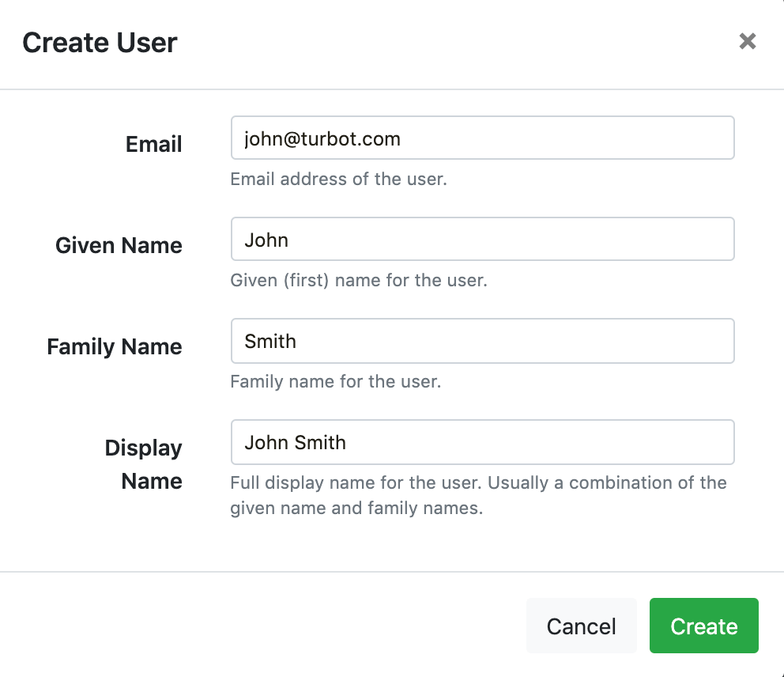This screenshot has height=677, width=784.
Task: Place cursor on 'John' in Given Name
Action: [266, 240]
